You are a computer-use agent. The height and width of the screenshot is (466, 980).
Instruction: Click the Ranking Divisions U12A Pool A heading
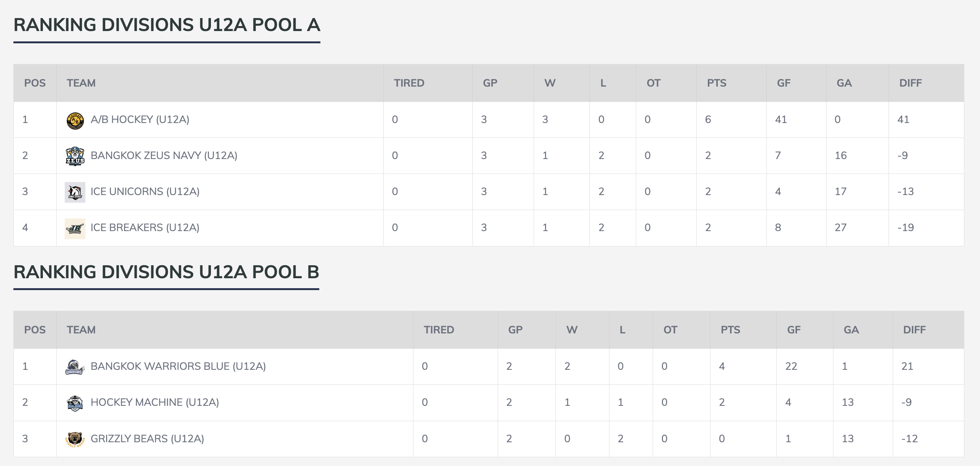167,25
